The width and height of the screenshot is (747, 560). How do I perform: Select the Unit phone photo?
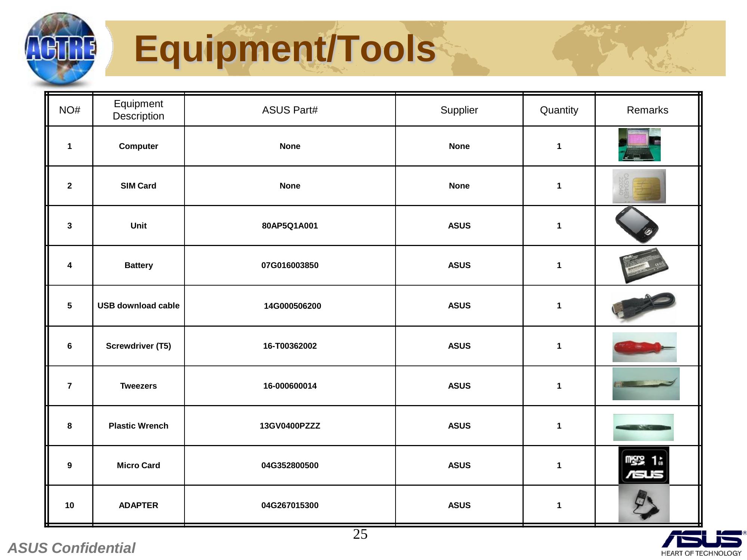636,225
